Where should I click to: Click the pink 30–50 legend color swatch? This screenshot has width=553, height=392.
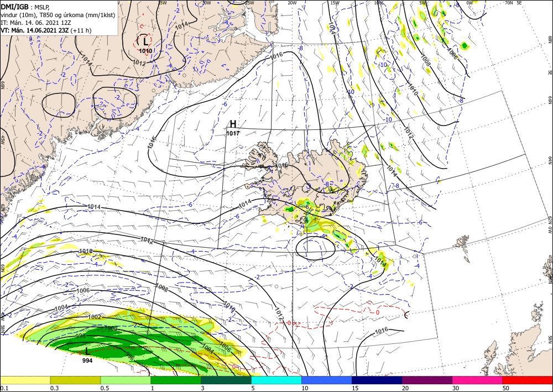(x=478, y=380)
